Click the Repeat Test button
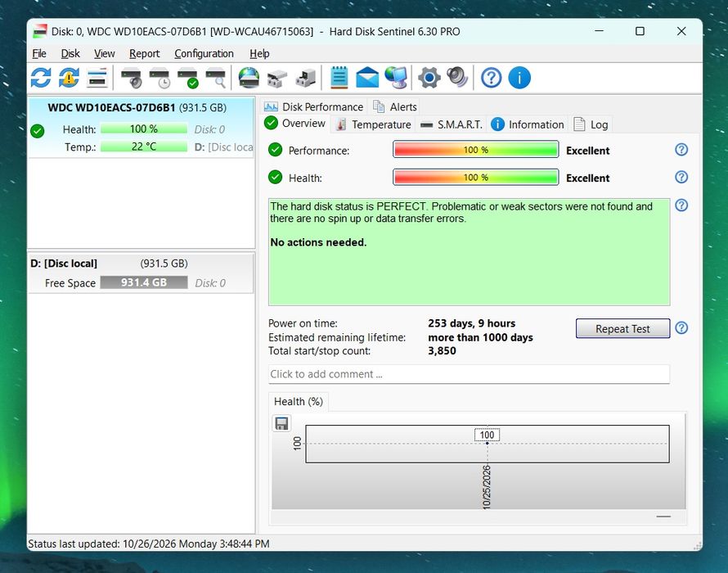Screen dimensions: 728x573 (x=622, y=328)
